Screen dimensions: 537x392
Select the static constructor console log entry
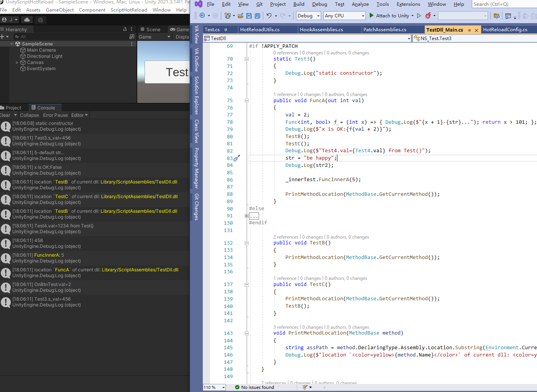(x=95, y=126)
